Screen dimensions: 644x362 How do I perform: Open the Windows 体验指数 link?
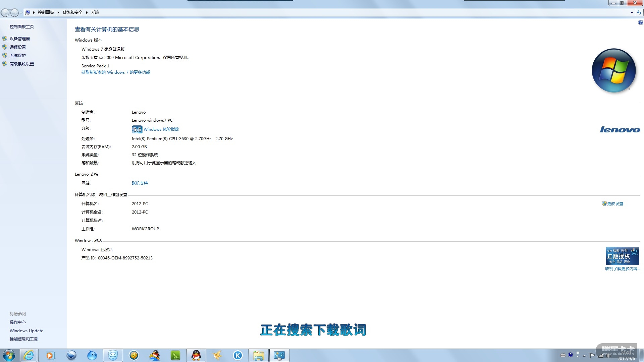[x=161, y=129]
